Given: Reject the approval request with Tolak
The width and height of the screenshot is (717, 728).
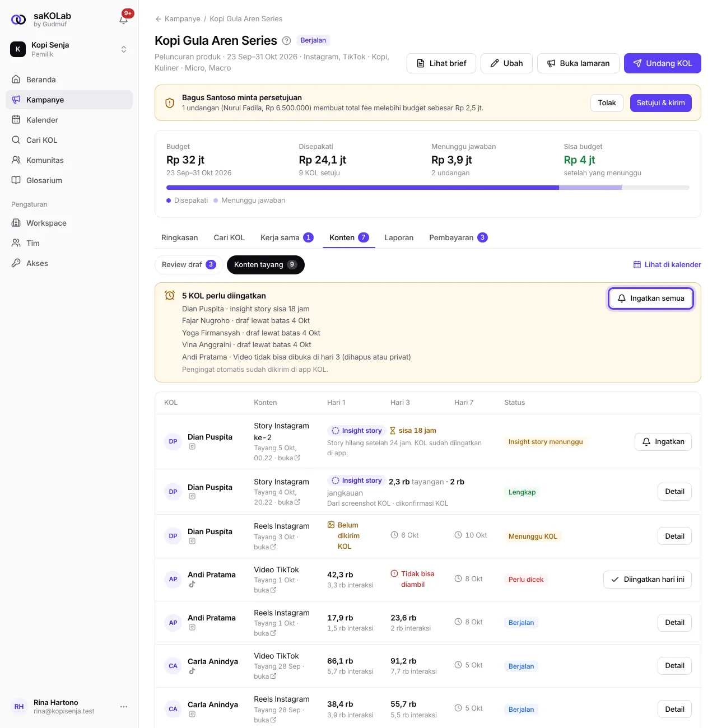Looking at the screenshot, I should (607, 103).
